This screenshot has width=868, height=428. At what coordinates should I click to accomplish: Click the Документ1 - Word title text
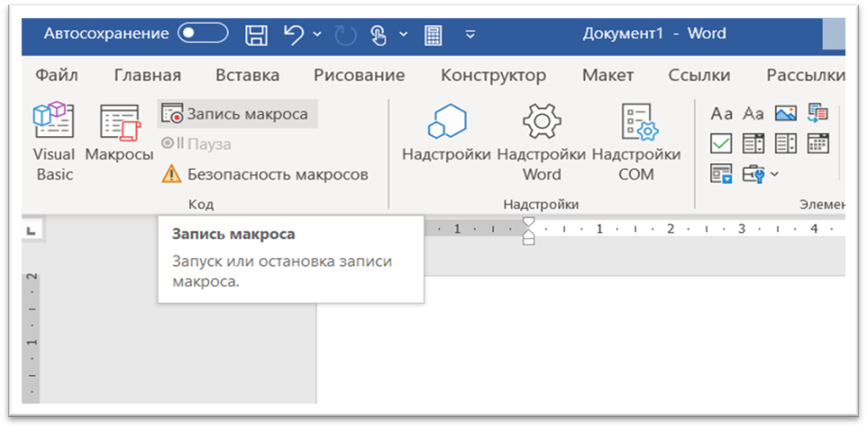click(654, 34)
